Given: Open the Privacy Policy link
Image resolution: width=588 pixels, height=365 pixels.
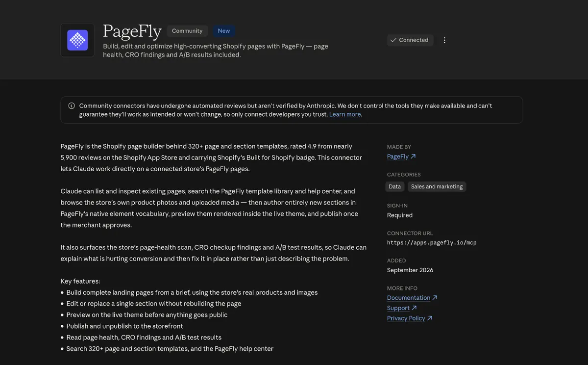Looking at the screenshot, I should (406, 318).
